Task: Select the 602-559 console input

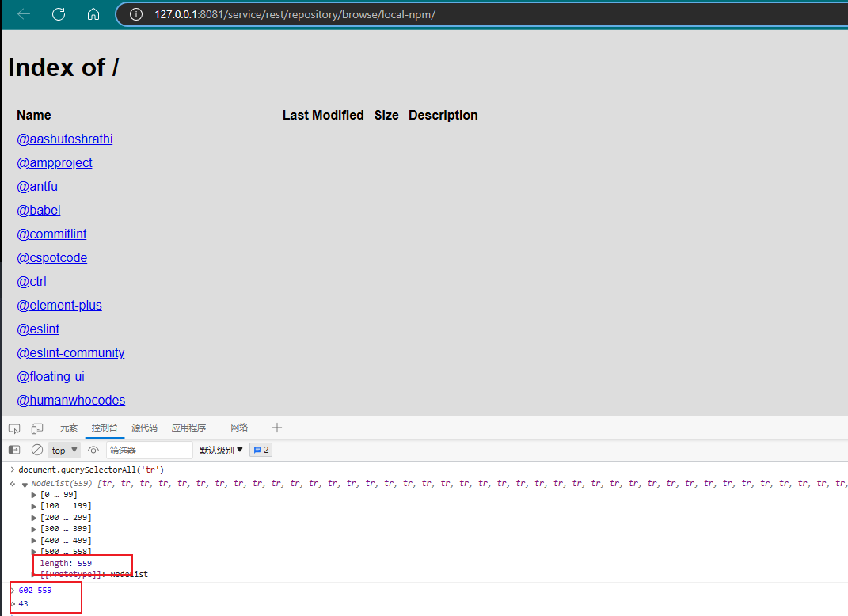Action: tap(35, 590)
